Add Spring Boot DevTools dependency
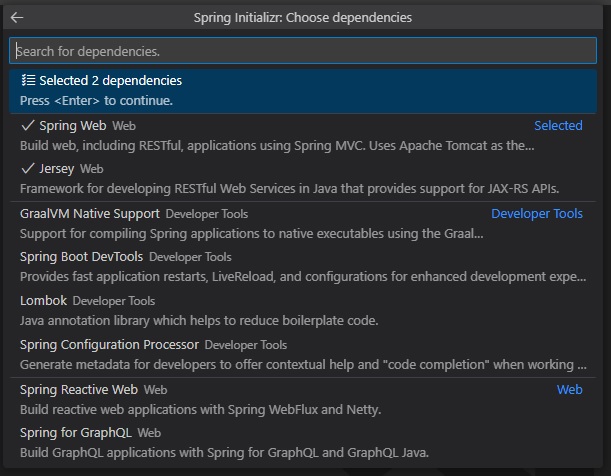The image size is (611, 476). coord(82,256)
